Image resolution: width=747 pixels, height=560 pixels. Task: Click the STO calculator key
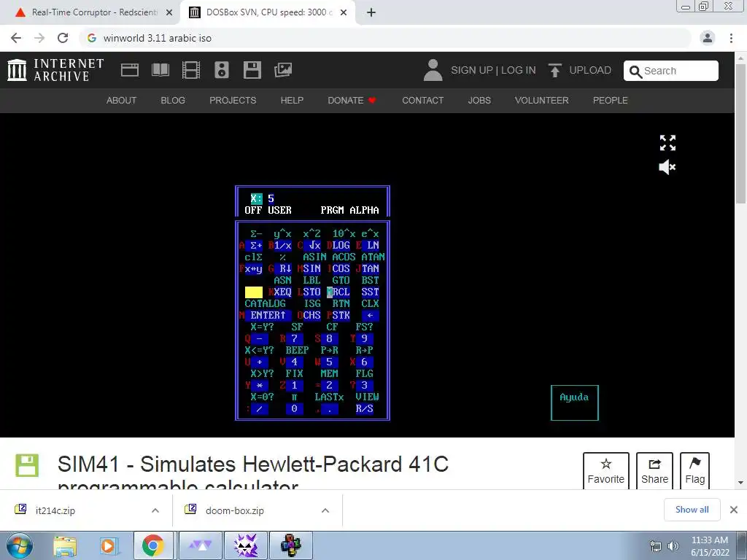(311, 292)
